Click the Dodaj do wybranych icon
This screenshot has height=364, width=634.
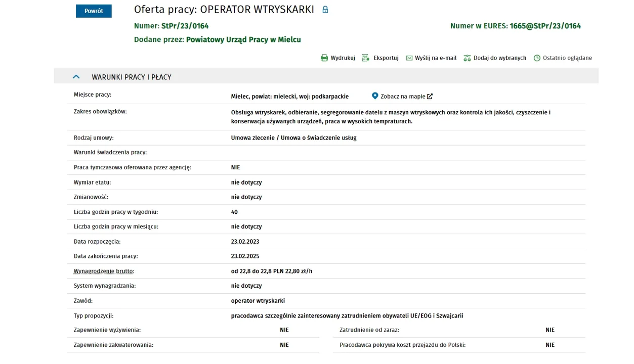point(467,58)
